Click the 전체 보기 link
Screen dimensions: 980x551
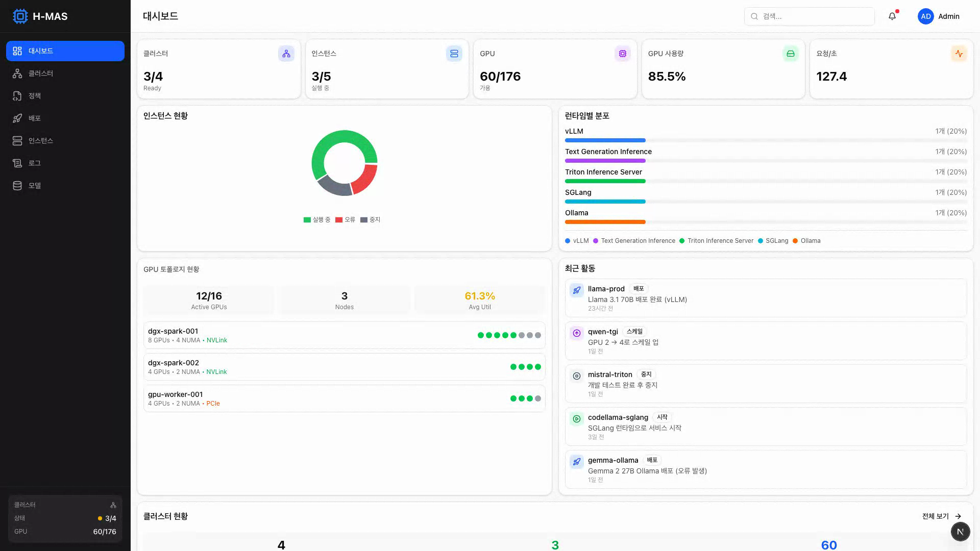pyautogui.click(x=941, y=516)
